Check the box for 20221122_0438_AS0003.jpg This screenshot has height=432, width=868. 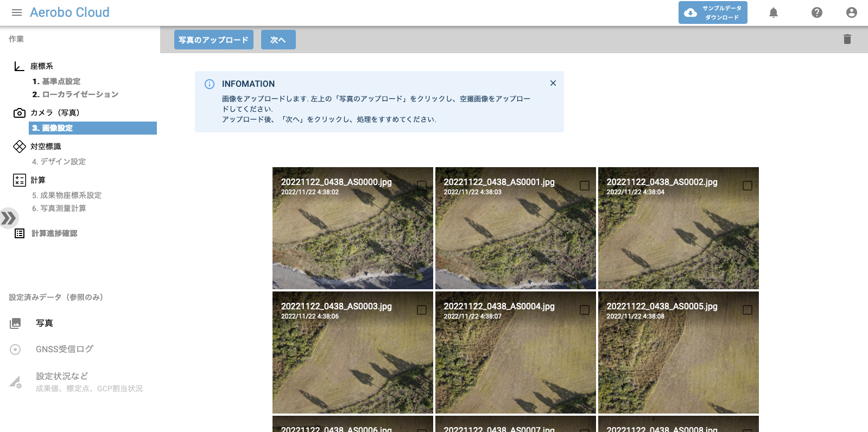click(422, 310)
